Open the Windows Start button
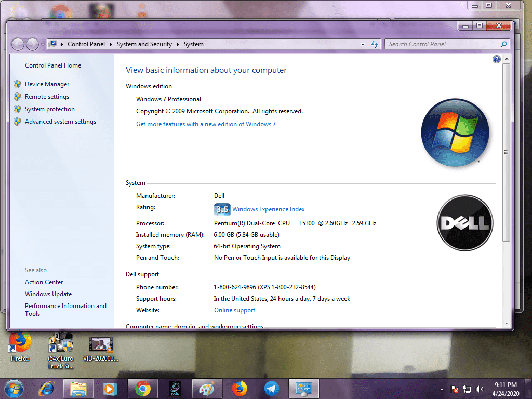The image size is (532, 399). (x=14, y=389)
